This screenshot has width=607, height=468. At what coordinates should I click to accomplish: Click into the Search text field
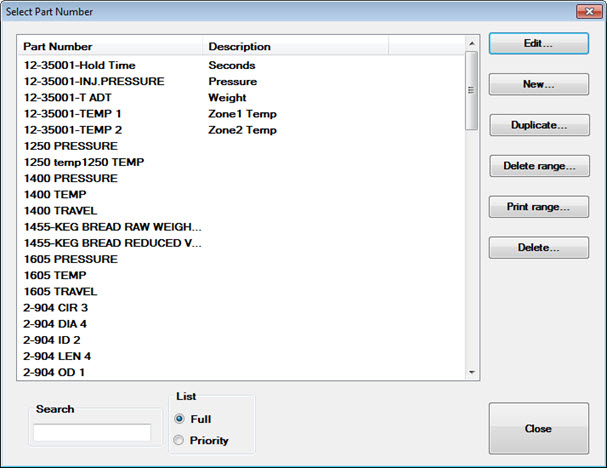click(92, 433)
